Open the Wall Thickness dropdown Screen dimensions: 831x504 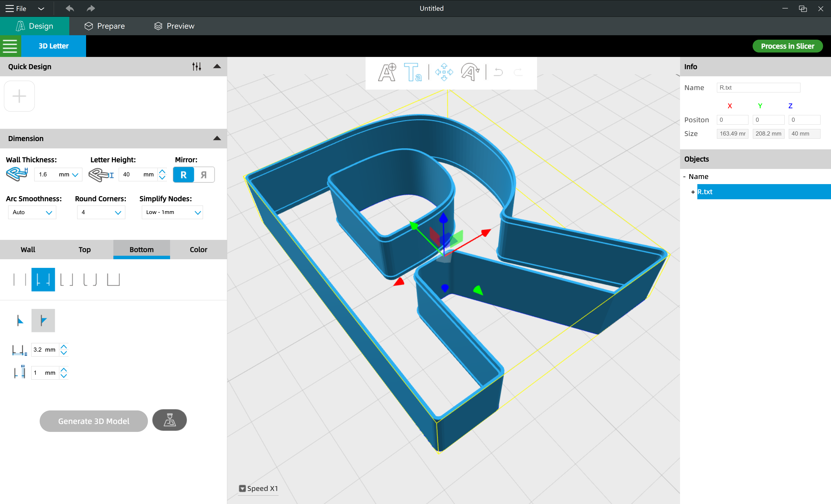pyautogui.click(x=75, y=175)
